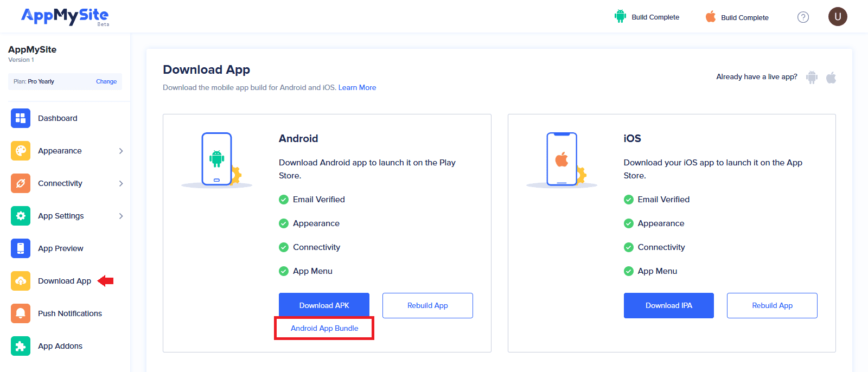Expand the App Settings menu chevron
The image size is (868, 372).
click(121, 216)
